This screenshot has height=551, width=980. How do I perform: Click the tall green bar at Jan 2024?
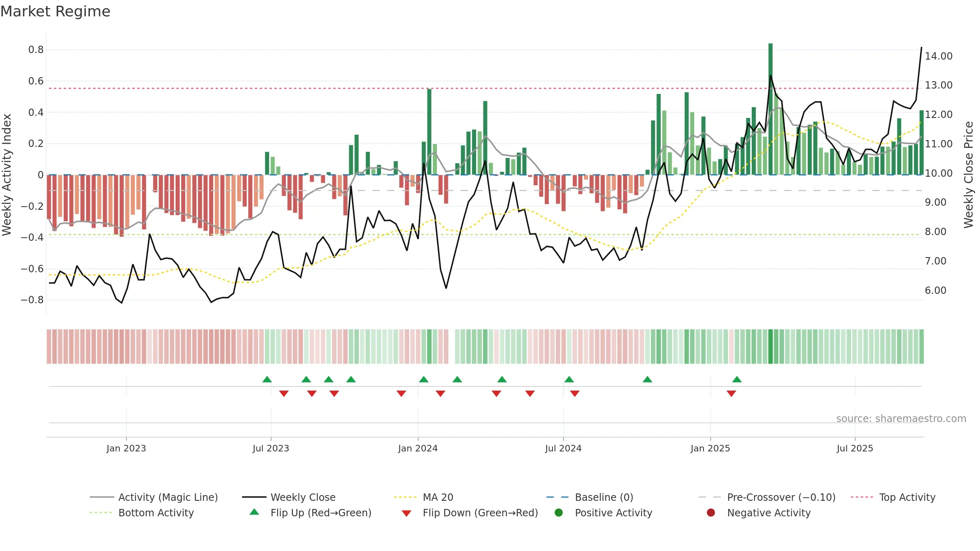(429, 132)
